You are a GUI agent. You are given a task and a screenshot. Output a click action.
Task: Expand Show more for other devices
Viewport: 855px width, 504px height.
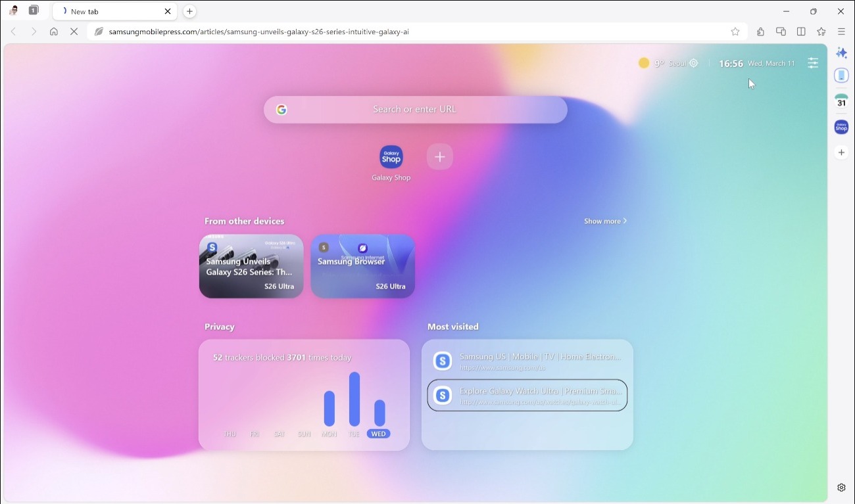click(x=604, y=221)
